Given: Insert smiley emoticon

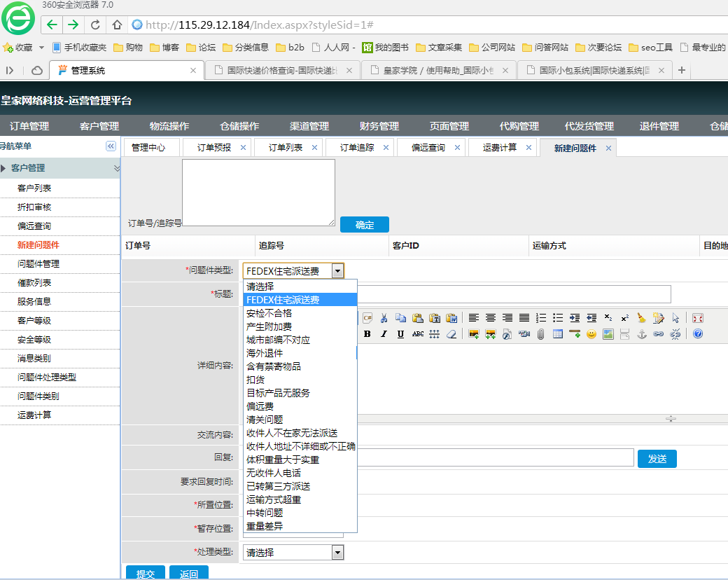Looking at the screenshot, I should pos(591,333).
